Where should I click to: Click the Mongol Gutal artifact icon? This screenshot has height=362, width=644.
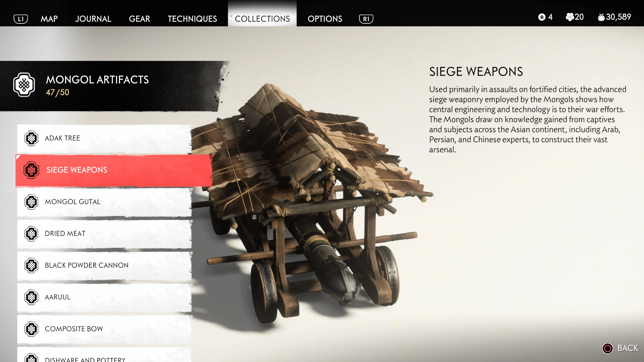[32, 202]
